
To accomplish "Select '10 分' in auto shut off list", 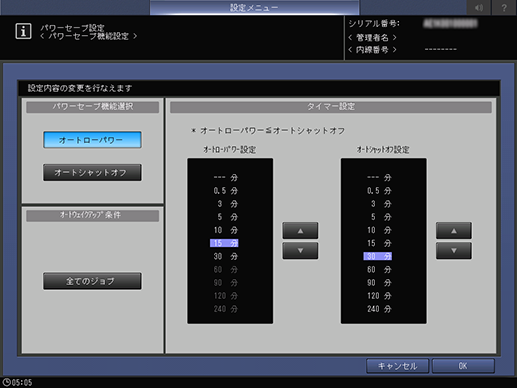I will 379,230.
